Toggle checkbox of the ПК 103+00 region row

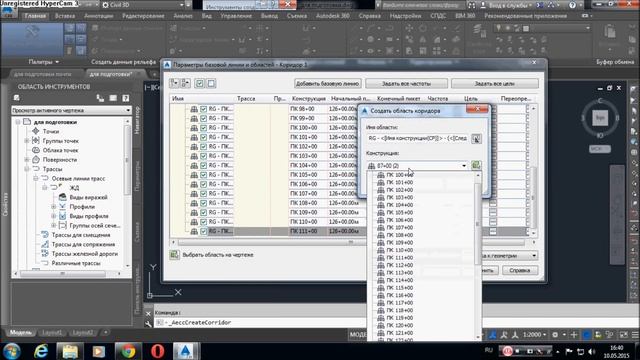tap(204, 156)
